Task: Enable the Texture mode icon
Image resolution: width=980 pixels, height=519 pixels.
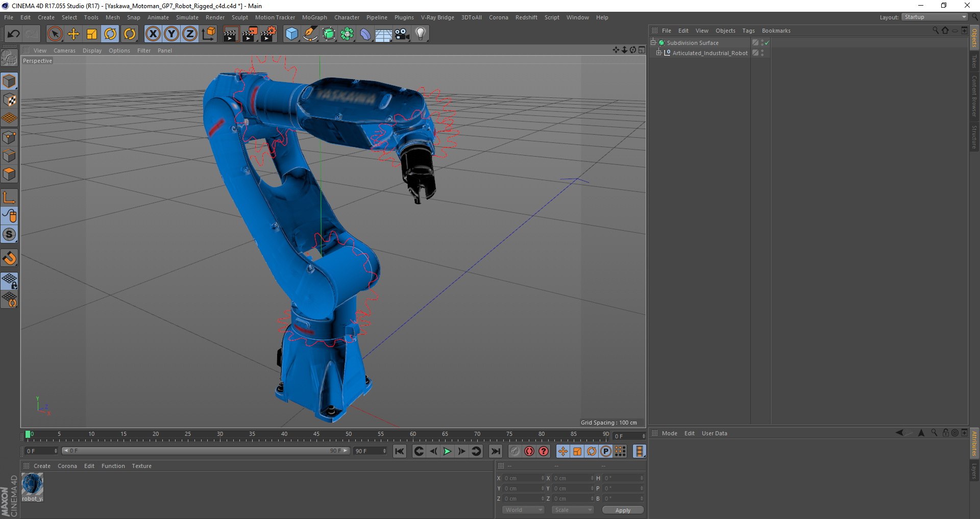Action: pyautogui.click(x=10, y=100)
